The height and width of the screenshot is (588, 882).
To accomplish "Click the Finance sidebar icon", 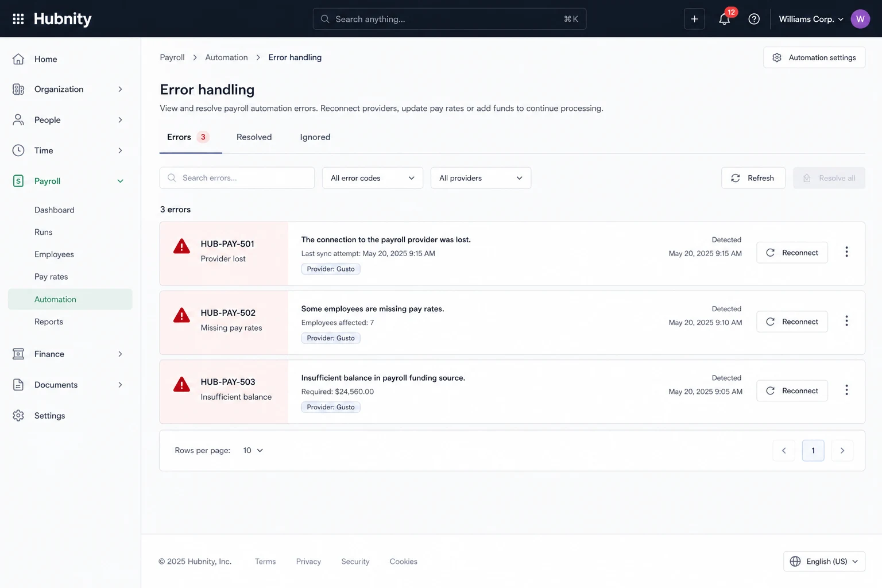I will tap(18, 354).
